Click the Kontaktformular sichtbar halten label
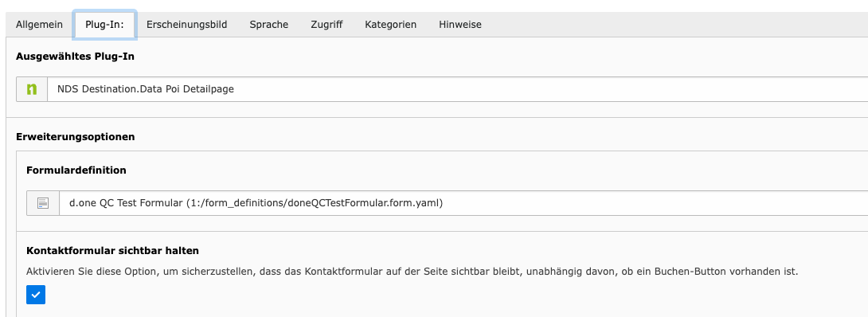This screenshot has height=317, width=868. click(x=113, y=251)
